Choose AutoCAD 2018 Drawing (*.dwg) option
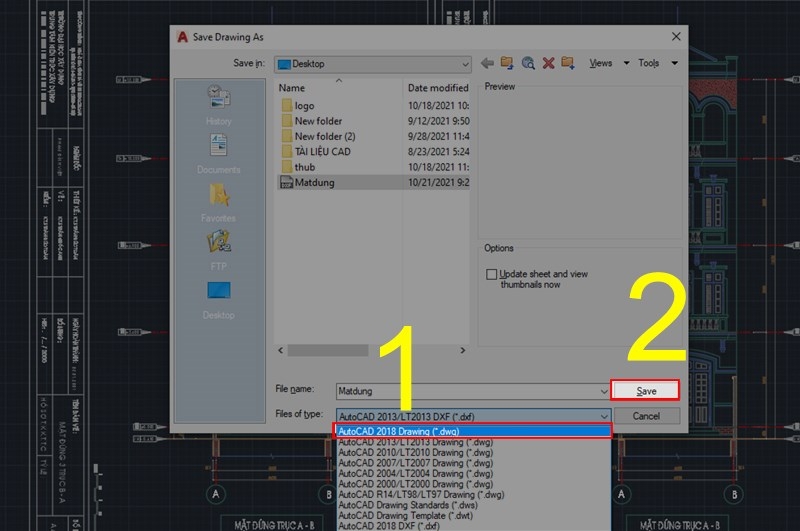Image resolution: width=800 pixels, height=531 pixels. [472, 431]
